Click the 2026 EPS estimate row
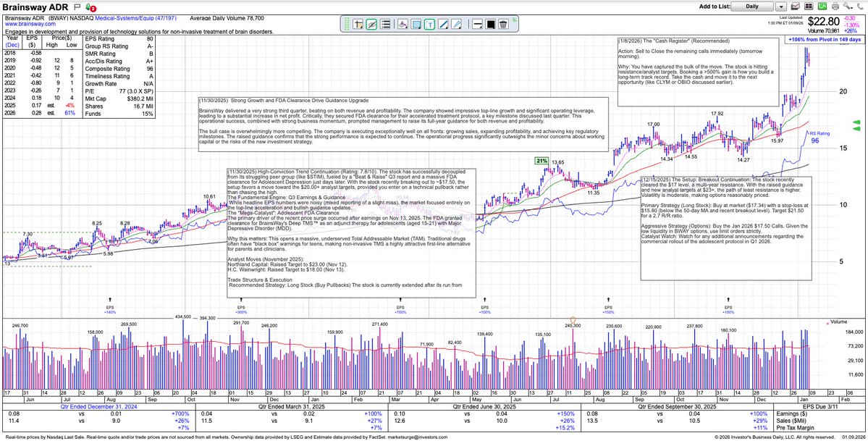The image size is (868, 441). click(42, 113)
